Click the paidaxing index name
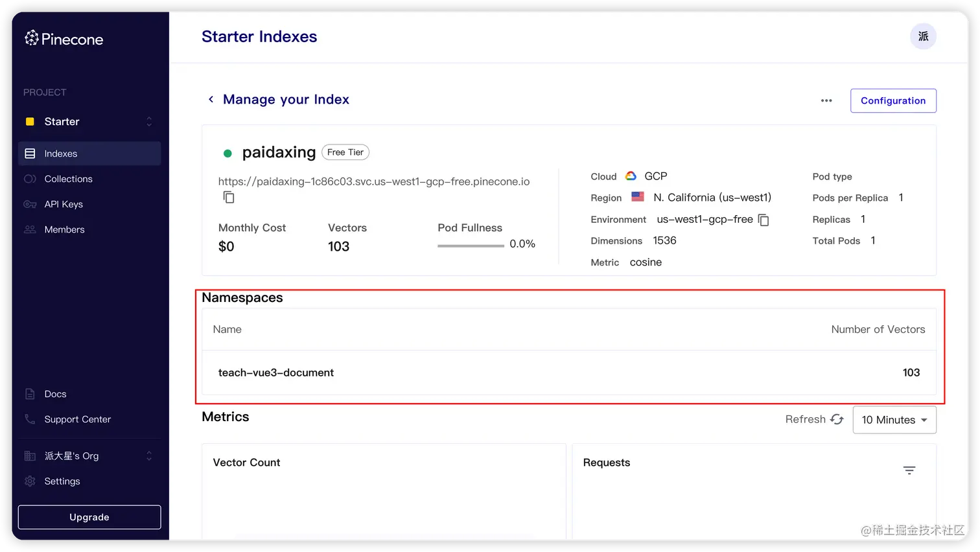The width and height of the screenshot is (980, 552). click(279, 152)
